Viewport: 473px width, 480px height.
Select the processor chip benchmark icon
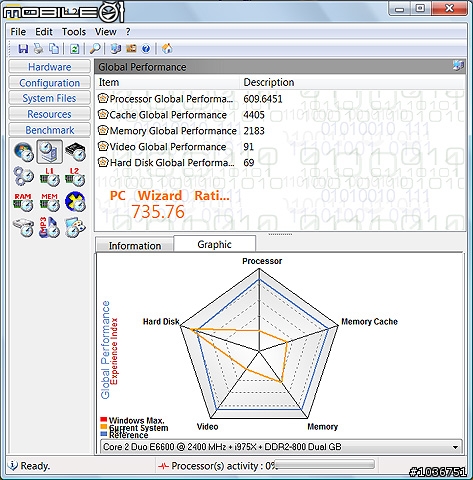pyautogui.click(x=75, y=151)
